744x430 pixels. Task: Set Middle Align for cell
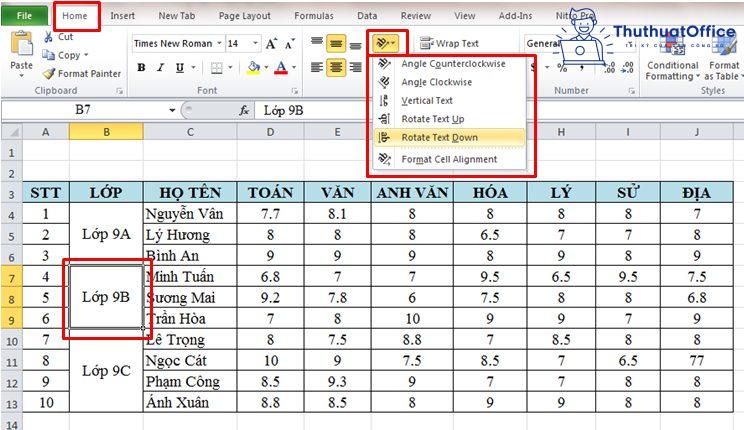pos(336,44)
